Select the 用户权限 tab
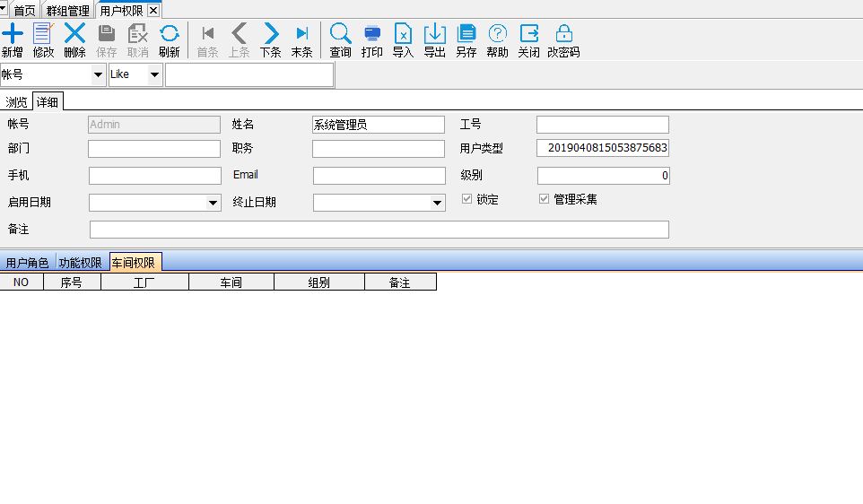 click(121, 11)
